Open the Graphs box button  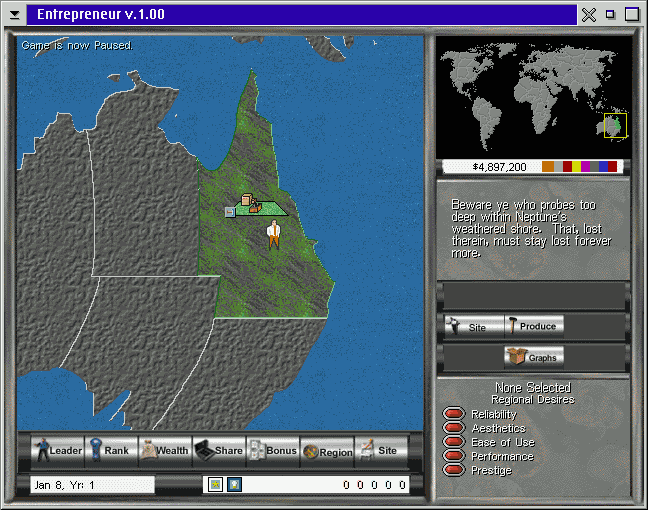coord(534,357)
